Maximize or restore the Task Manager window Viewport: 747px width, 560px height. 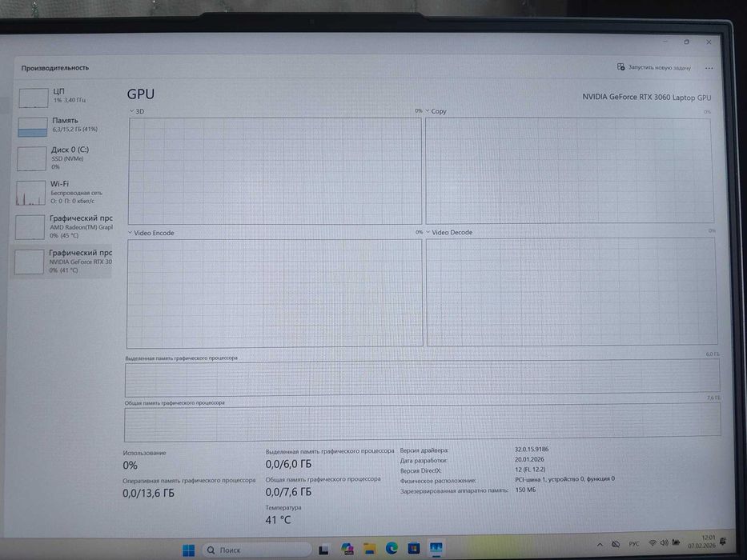click(x=686, y=42)
